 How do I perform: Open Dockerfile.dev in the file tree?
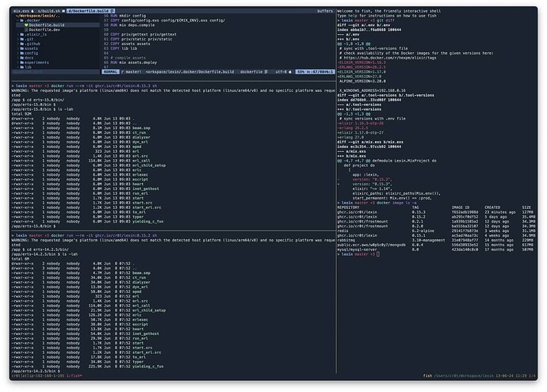pyautogui.click(x=44, y=30)
